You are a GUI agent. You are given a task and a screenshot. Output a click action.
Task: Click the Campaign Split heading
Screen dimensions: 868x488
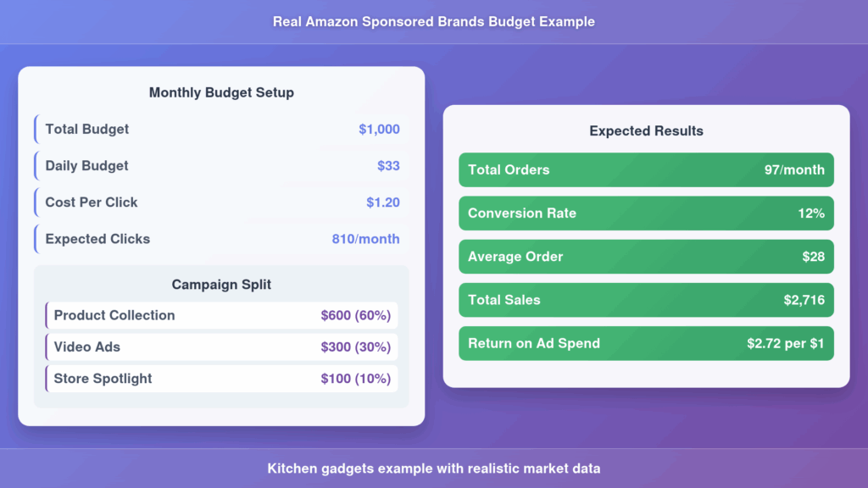pyautogui.click(x=221, y=285)
